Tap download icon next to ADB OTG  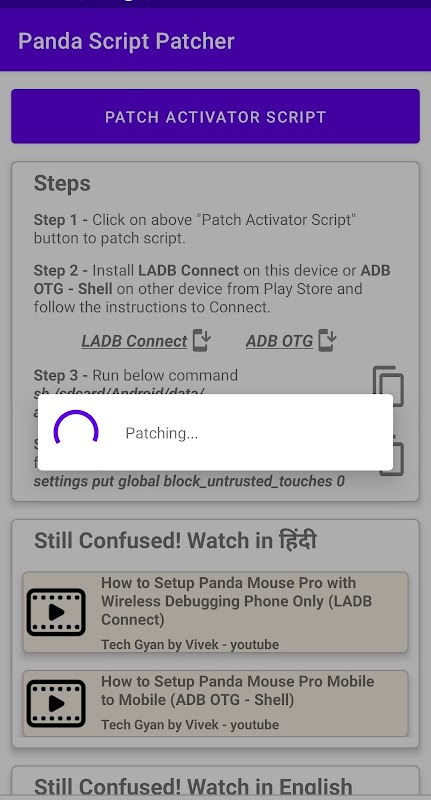pos(327,340)
